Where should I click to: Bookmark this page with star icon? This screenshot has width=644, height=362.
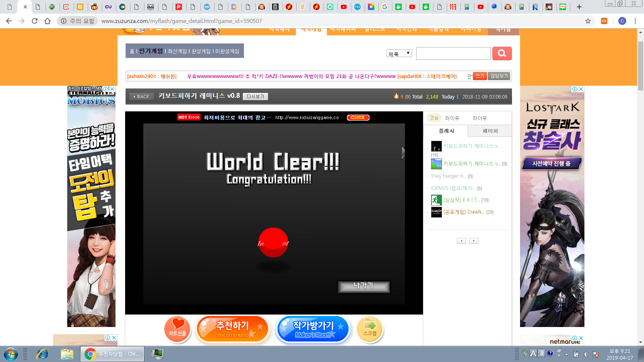[588, 21]
